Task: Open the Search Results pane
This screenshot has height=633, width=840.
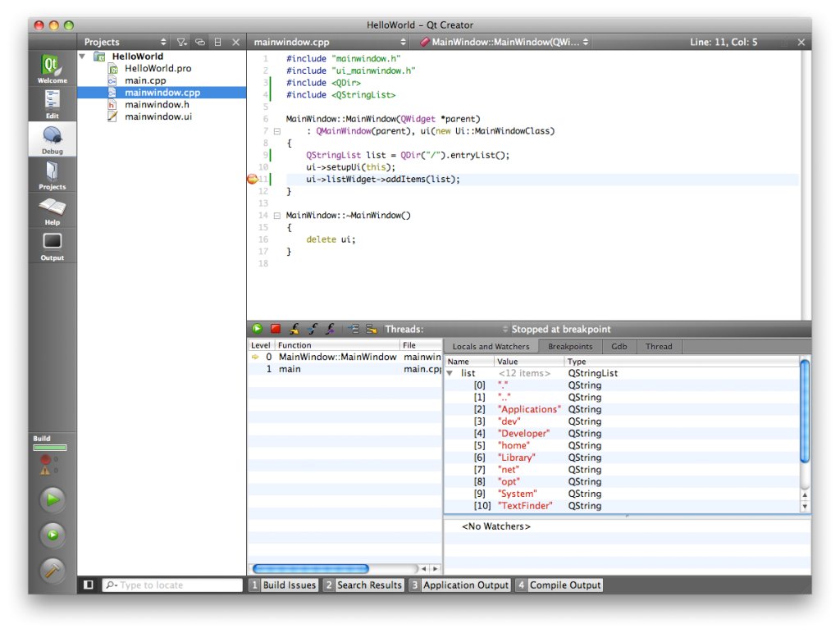Action: click(x=363, y=585)
